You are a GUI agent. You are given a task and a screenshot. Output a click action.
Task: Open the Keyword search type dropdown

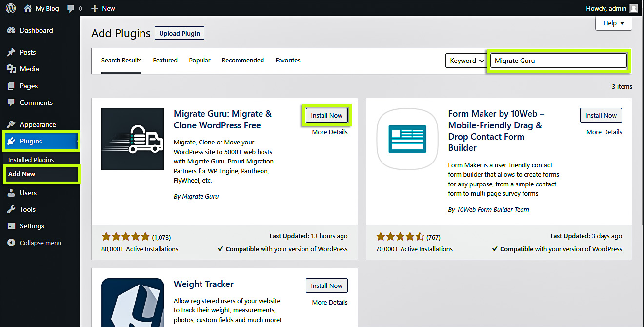pyautogui.click(x=465, y=61)
